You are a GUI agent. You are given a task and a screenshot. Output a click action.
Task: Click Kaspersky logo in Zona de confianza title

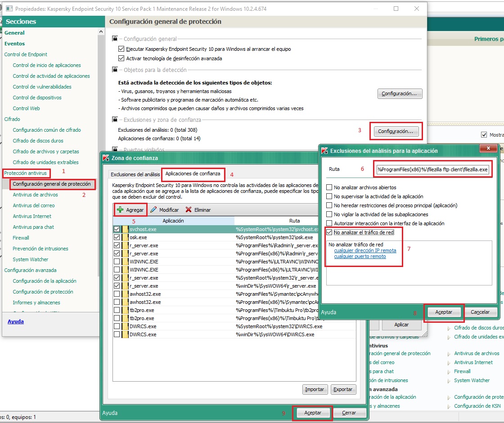[106, 158]
